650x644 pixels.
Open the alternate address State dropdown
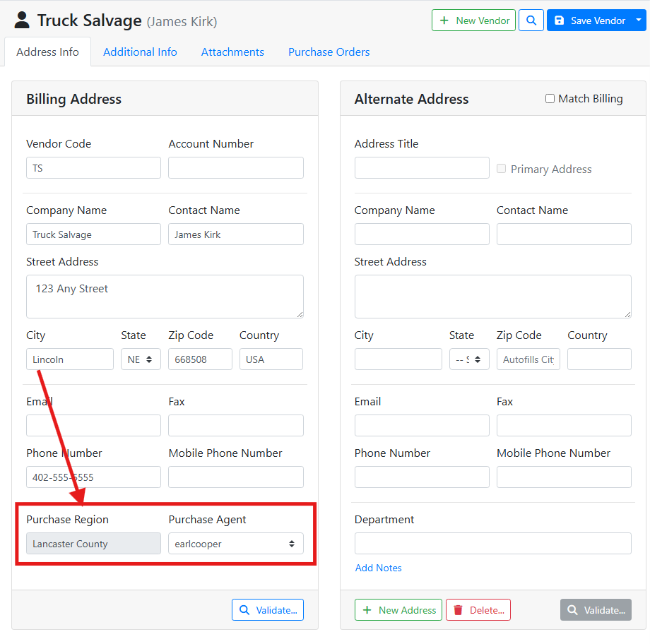click(469, 359)
